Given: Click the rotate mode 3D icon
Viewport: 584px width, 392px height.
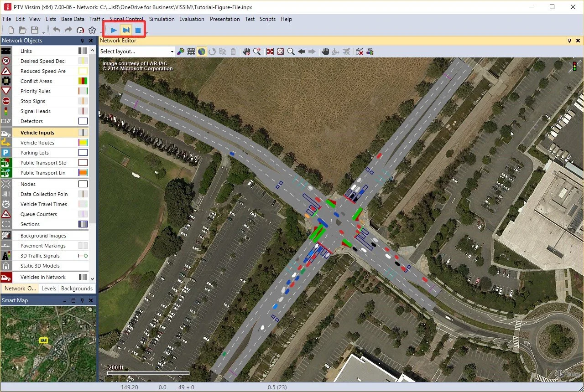Looking at the screenshot, I should 336,52.
